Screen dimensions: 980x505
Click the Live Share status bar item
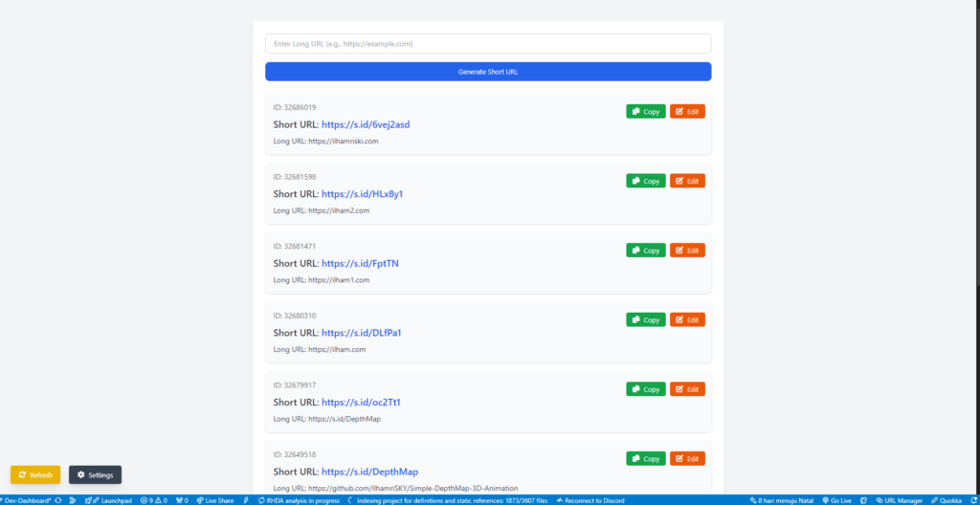[x=215, y=500]
